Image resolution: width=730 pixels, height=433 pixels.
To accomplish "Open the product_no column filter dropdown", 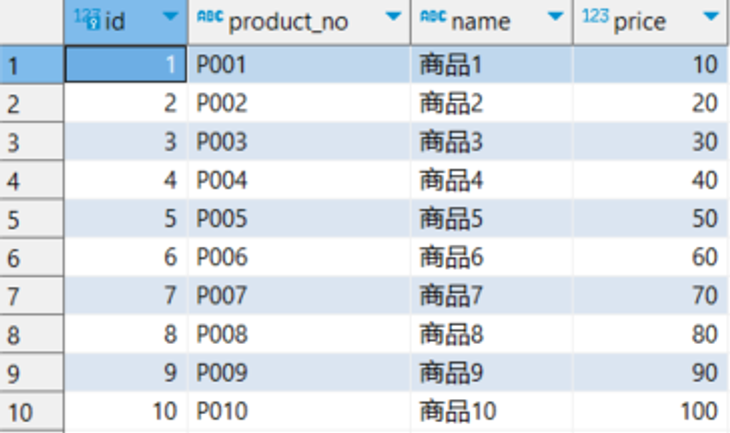I will click(393, 18).
